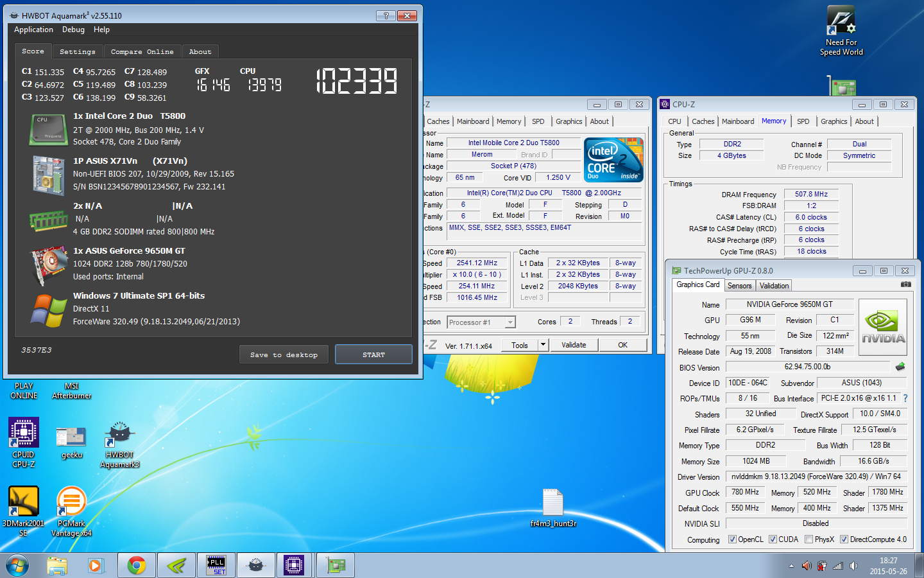Select the Score tab in Aquamark
The height and width of the screenshot is (578, 924).
pyautogui.click(x=33, y=51)
